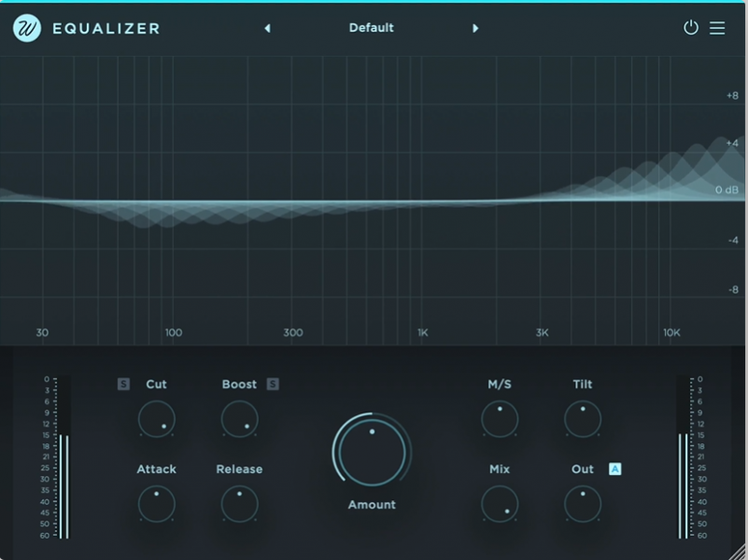Click the Tilt knob

(x=582, y=420)
